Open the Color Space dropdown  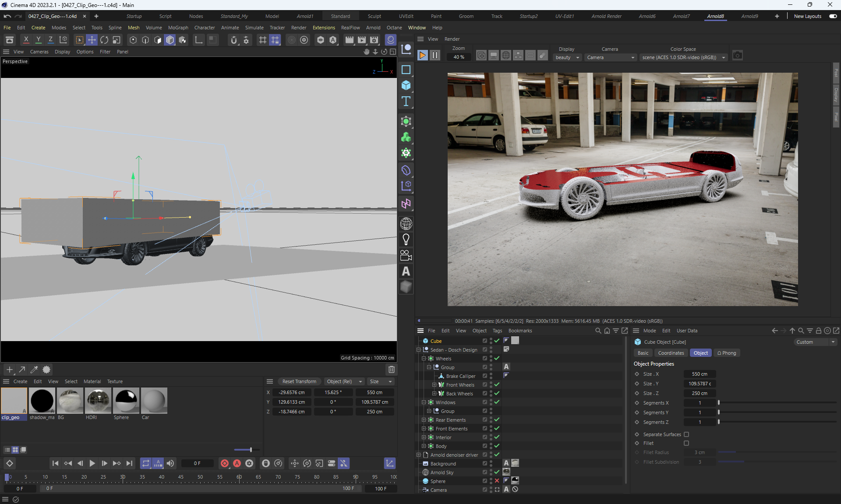(x=682, y=57)
